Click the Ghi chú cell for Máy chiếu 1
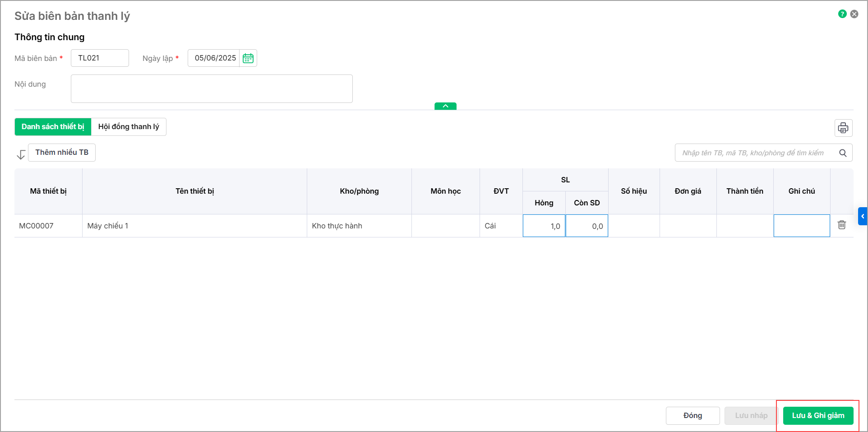The image size is (868, 432). point(802,226)
